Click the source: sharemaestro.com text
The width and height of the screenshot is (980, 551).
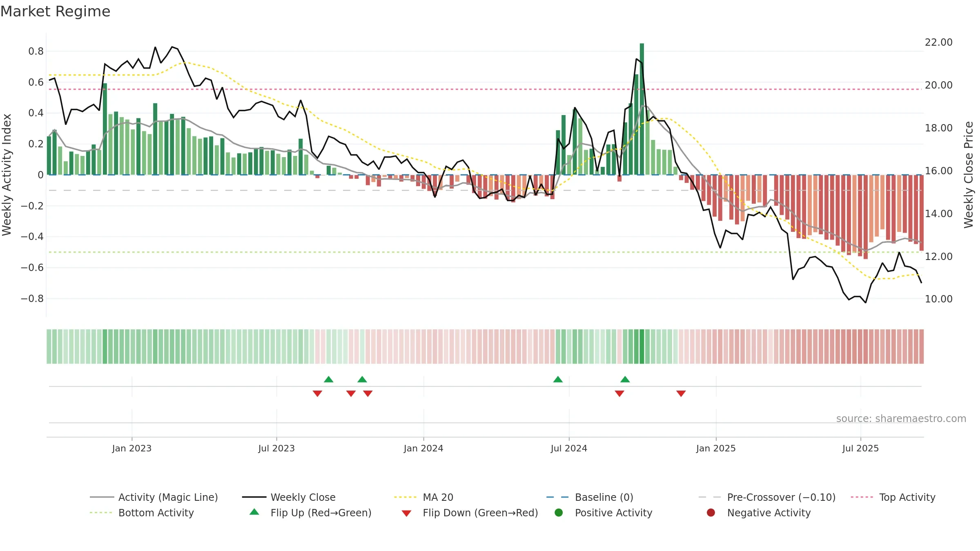(x=901, y=419)
